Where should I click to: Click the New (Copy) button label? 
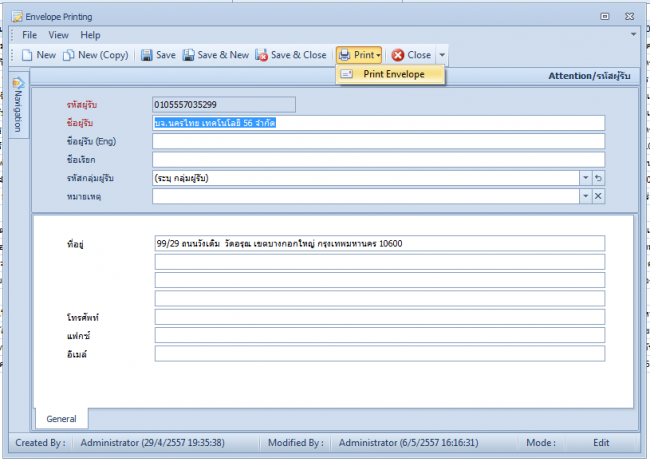click(x=103, y=55)
